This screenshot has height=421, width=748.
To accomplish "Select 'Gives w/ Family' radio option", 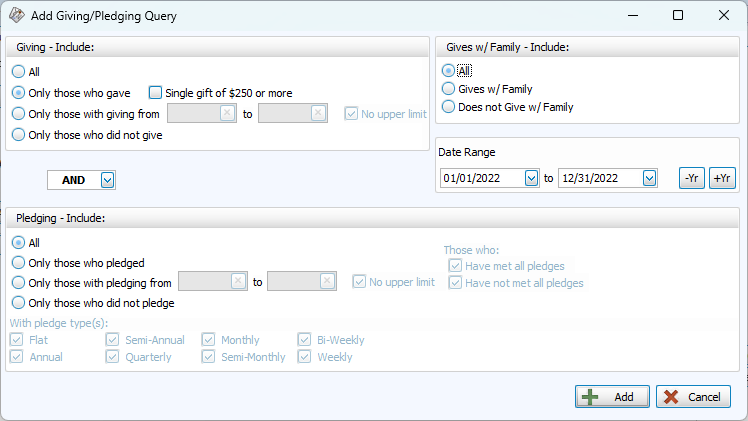I will pos(448,89).
